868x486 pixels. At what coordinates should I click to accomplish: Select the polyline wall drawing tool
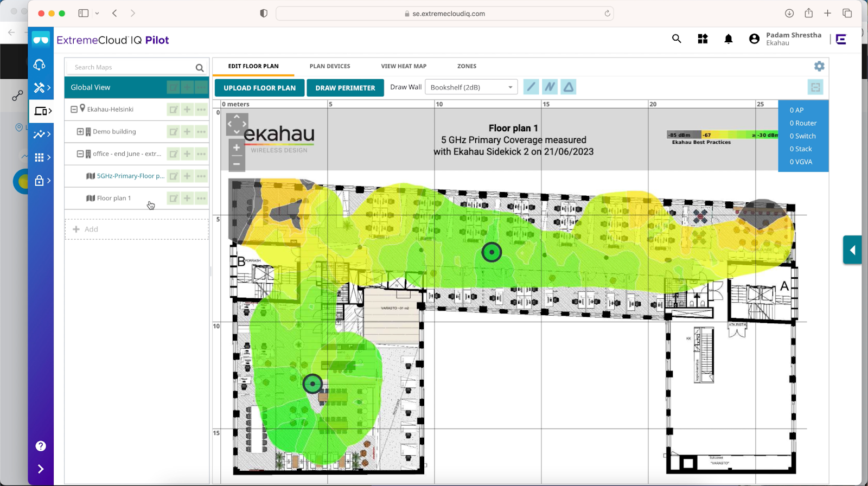click(x=550, y=87)
